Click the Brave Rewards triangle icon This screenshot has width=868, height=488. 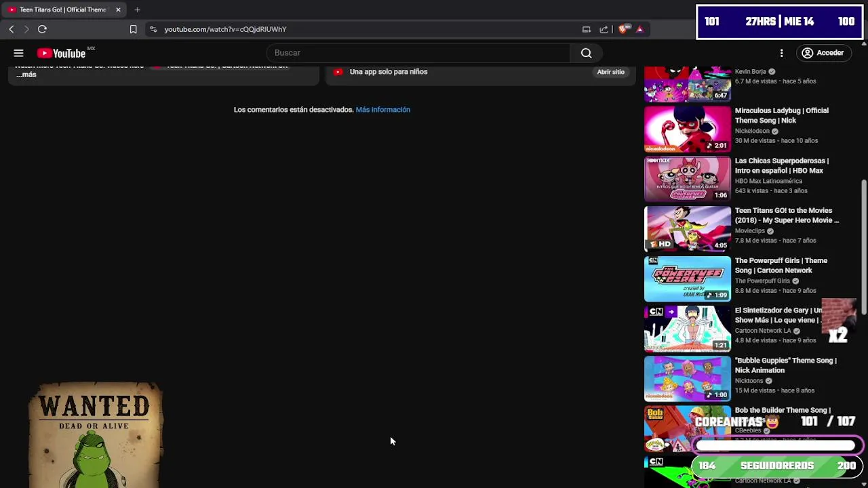coord(639,29)
